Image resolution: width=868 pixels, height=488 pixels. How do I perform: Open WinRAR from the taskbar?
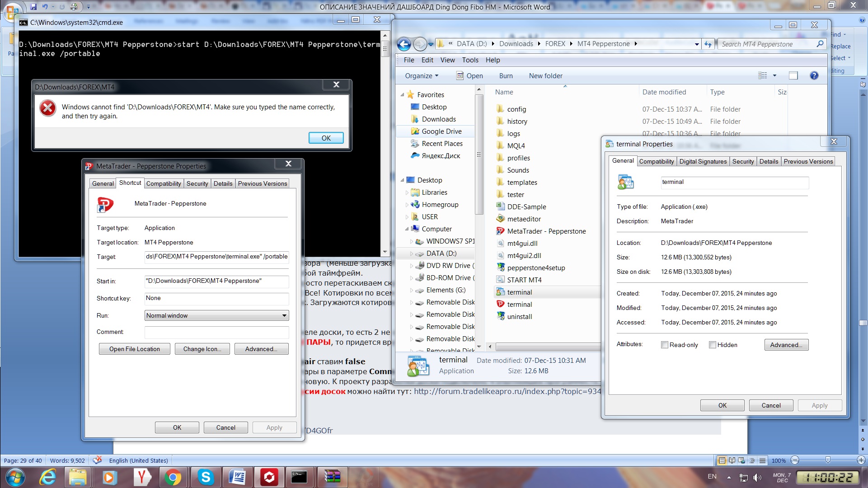tap(332, 477)
